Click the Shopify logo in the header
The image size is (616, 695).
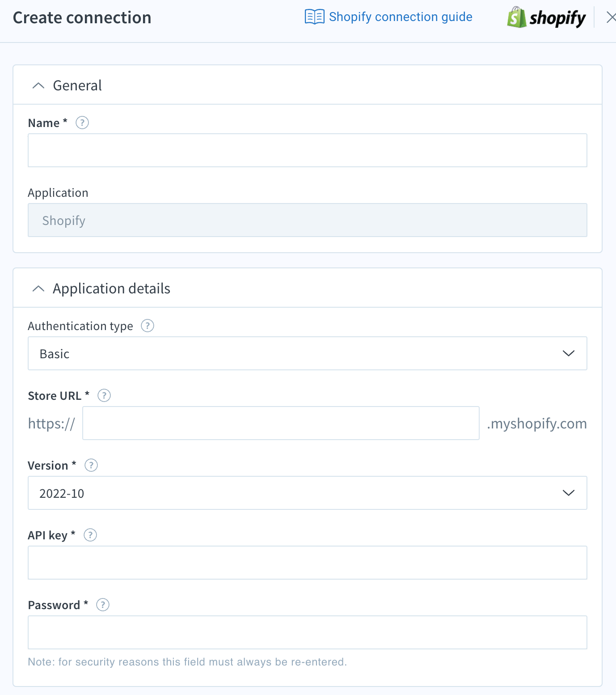click(x=546, y=17)
